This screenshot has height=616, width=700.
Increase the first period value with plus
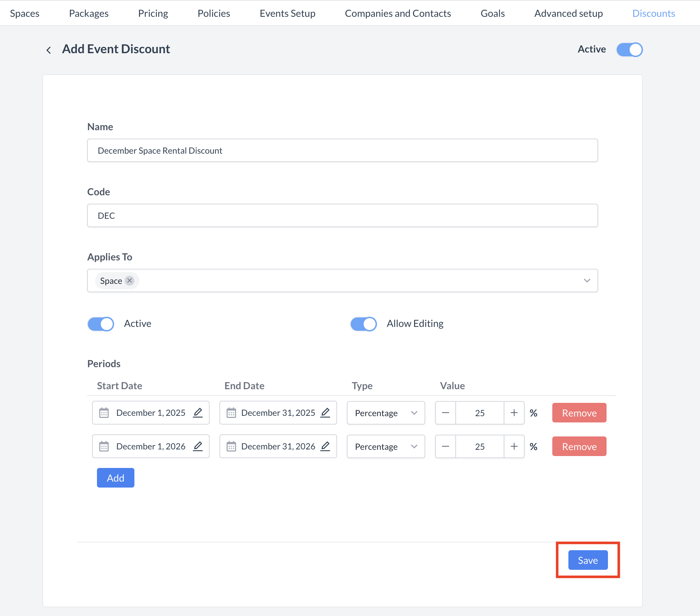coord(514,413)
